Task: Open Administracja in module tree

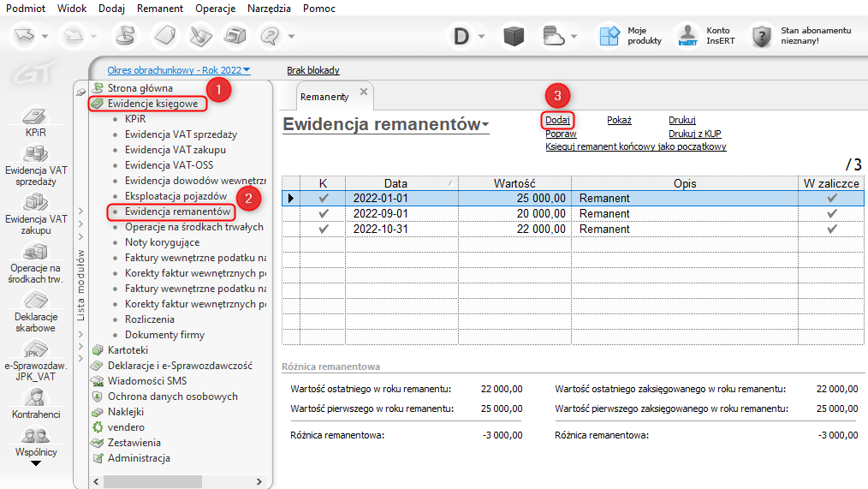Action: pos(139,458)
